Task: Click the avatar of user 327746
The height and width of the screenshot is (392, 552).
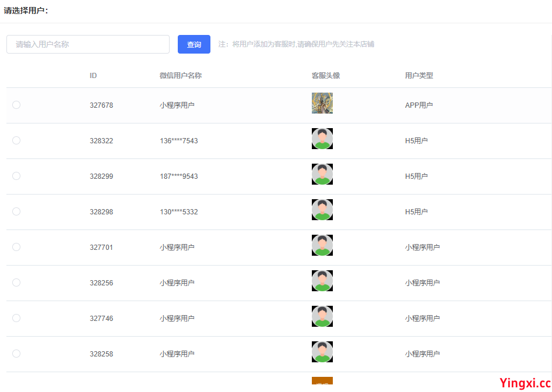Action: 322,316
